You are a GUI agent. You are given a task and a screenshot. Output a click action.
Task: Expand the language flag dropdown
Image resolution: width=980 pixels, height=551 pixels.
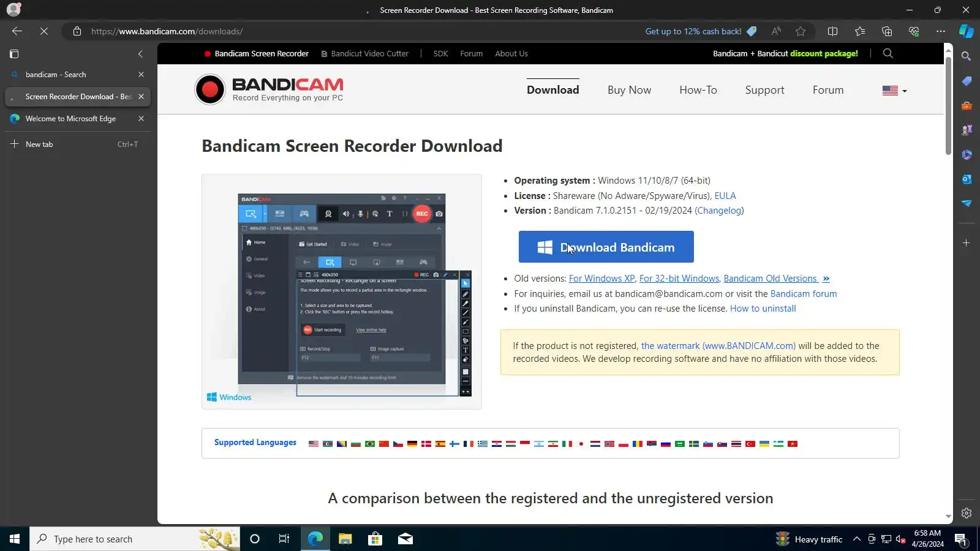(x=894, y=91)
